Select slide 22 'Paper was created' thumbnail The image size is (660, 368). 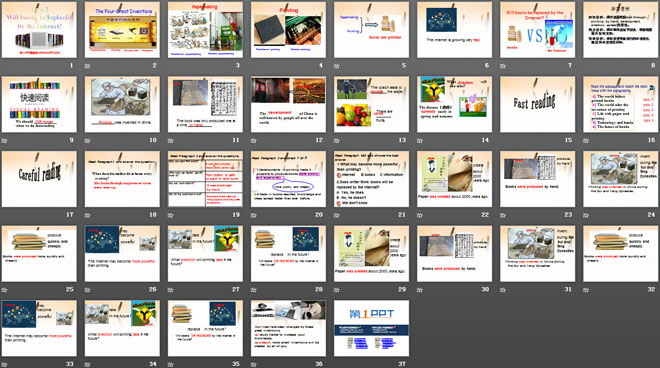455,179
